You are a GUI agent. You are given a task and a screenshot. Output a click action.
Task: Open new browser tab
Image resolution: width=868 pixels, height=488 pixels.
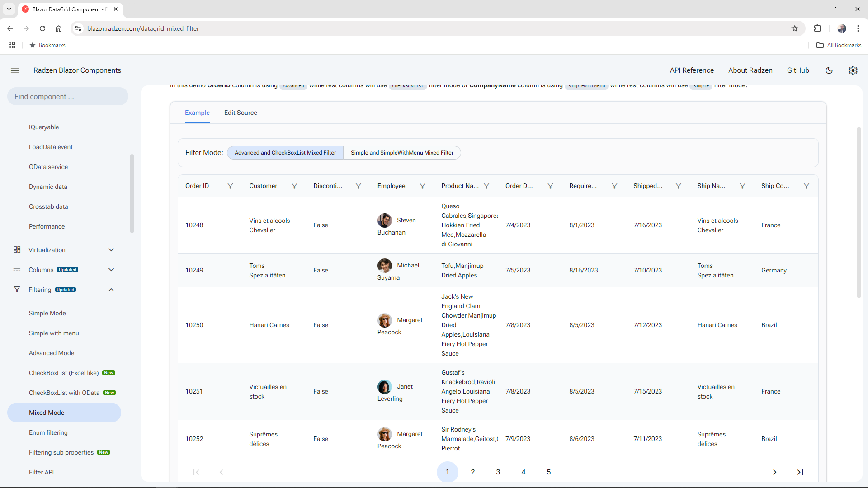(x=132, y=9)
